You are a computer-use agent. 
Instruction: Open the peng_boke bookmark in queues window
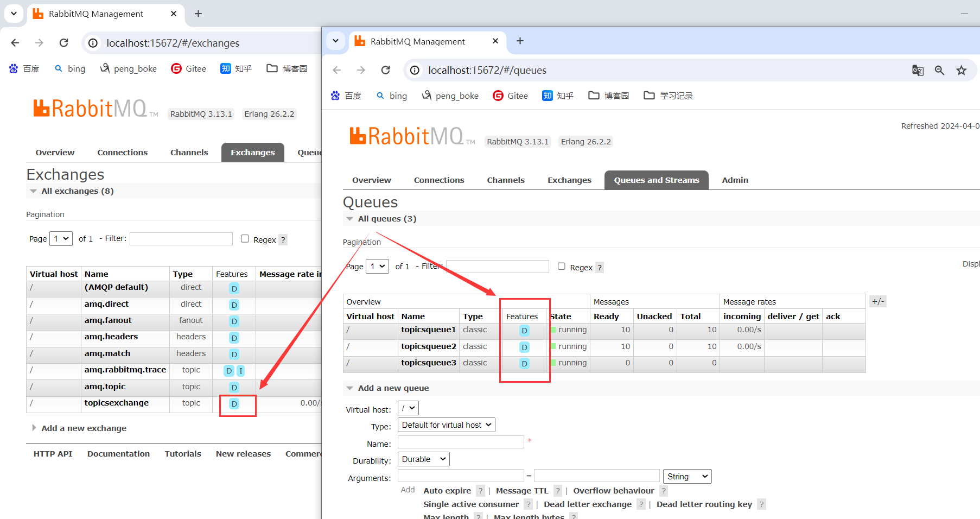point(450,96)
